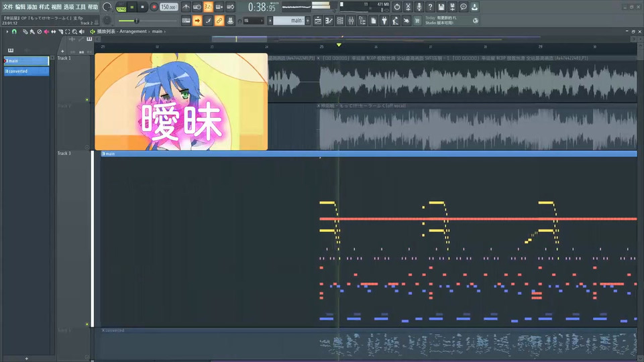Screen dimensions: 644x362
Task: Select the pink mute tool in playlist
Action: 46,32
